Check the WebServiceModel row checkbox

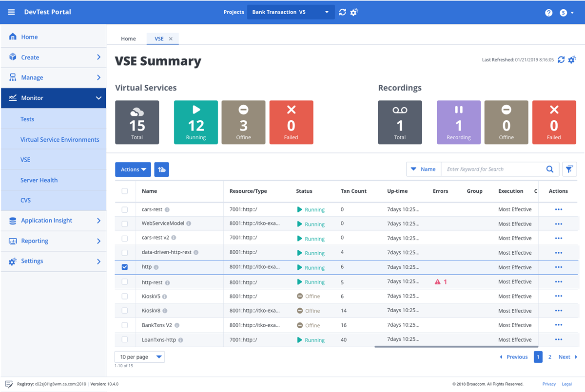[125, 224]
